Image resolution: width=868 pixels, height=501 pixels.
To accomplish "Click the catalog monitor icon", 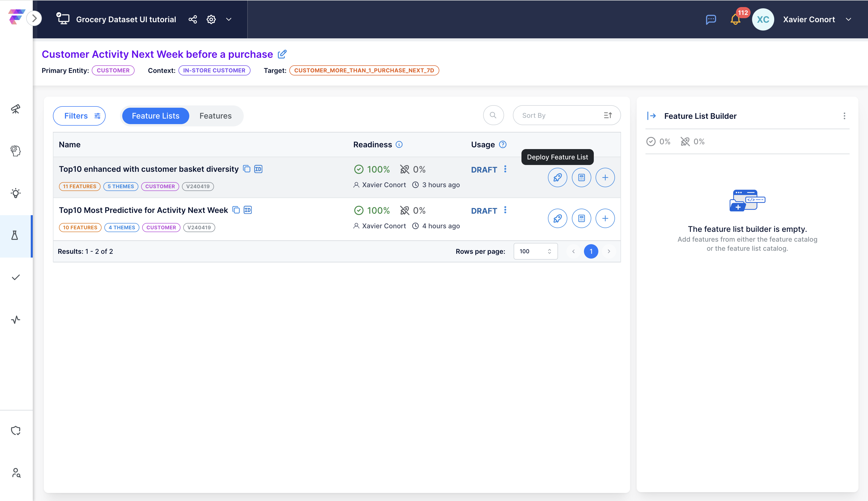I will click(x=63, y=19).
